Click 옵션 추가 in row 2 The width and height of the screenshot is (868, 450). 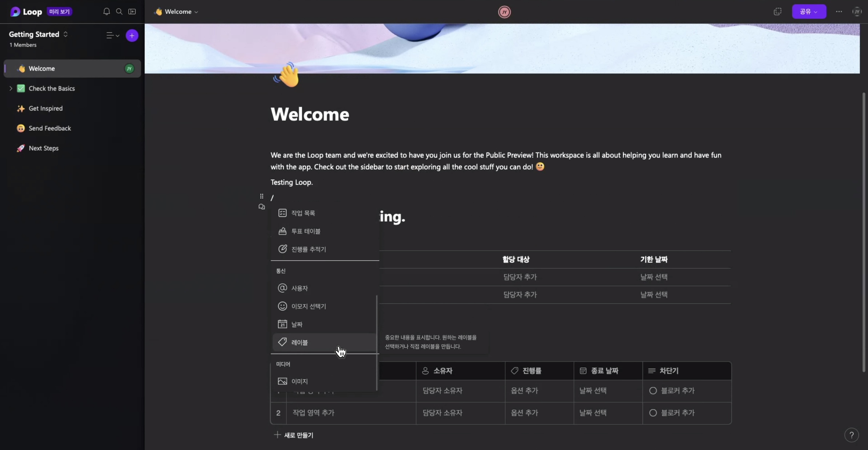coord(525,413)
